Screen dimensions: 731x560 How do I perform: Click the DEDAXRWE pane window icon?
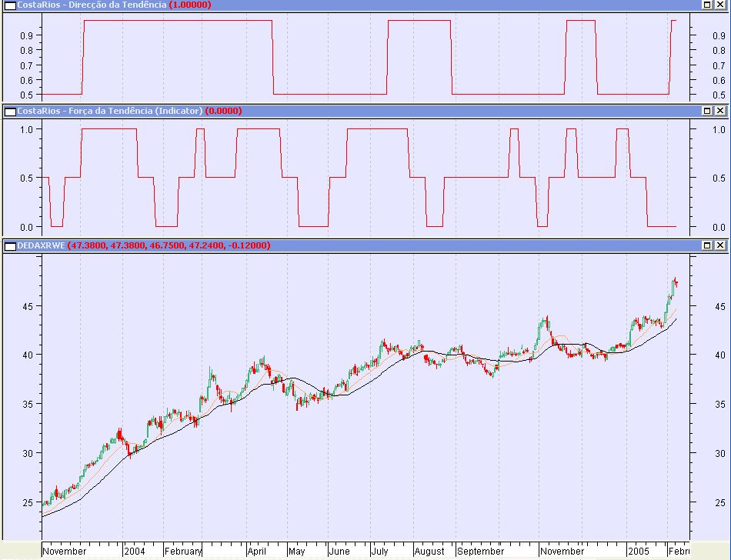click(10, 245)
